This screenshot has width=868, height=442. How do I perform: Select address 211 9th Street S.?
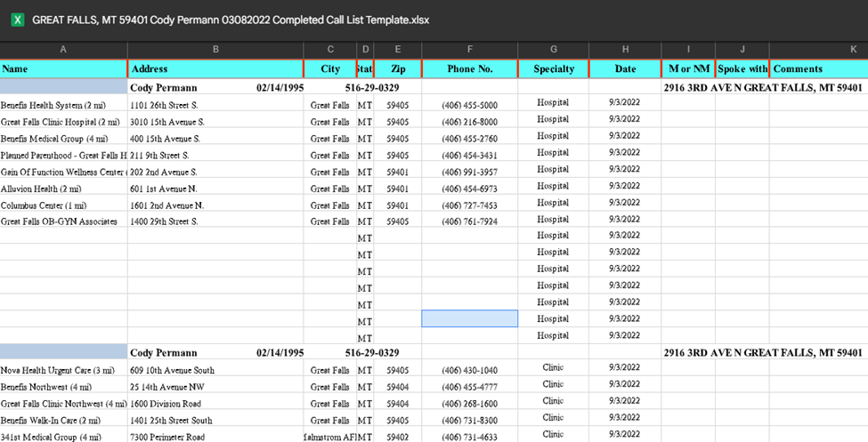pyautogui.click(x=215, y=155)
